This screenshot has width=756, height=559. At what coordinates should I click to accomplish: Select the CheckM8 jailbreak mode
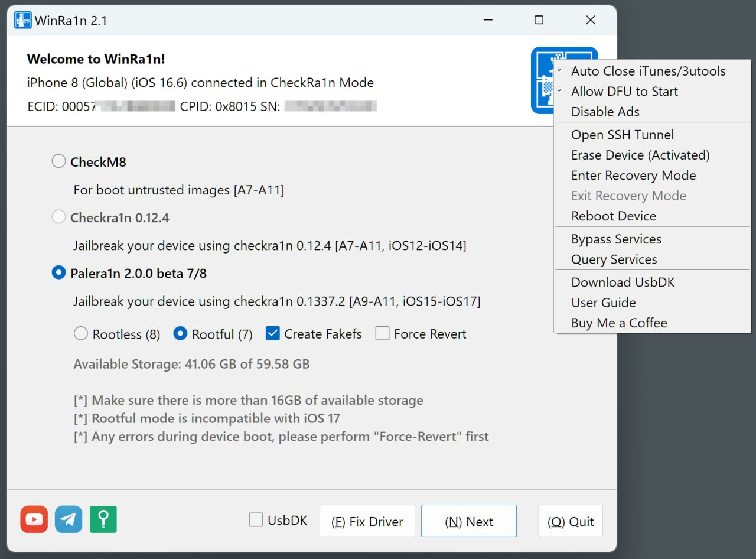(58, 161)
